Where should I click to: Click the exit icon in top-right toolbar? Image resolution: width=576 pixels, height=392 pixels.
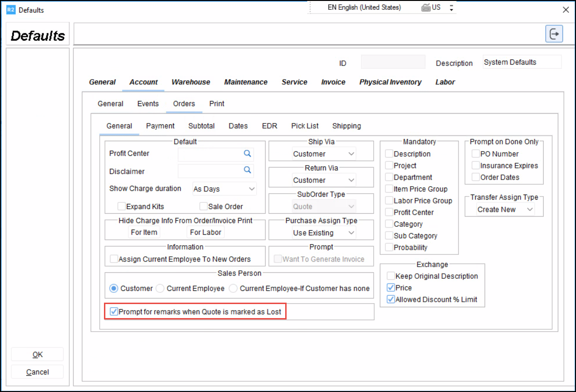pos(554,34)
